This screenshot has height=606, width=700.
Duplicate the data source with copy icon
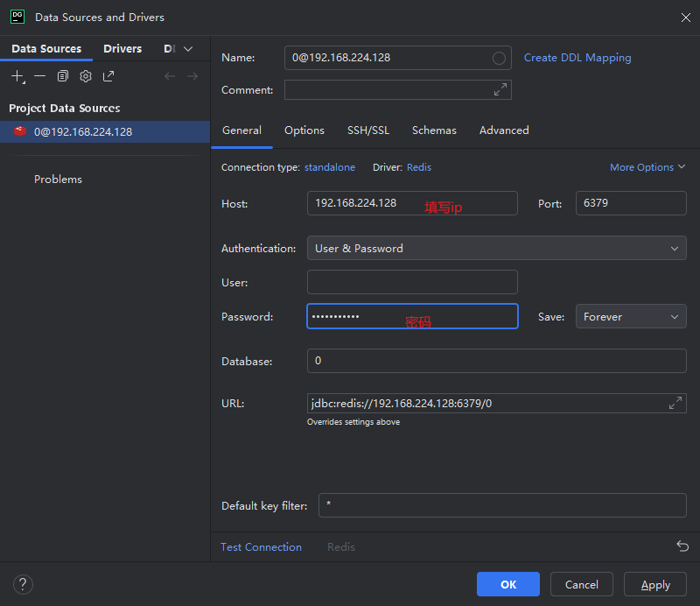(63, 76)
